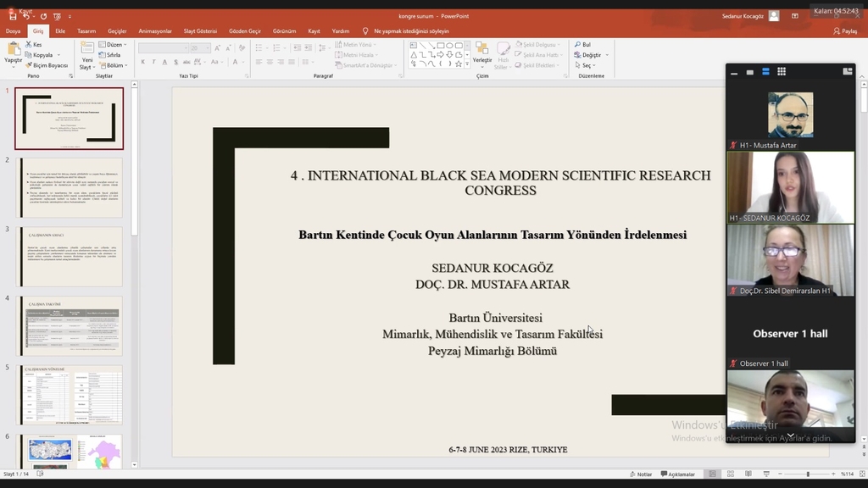
Task: Justify the paragraph text
Action: point(292,62)
